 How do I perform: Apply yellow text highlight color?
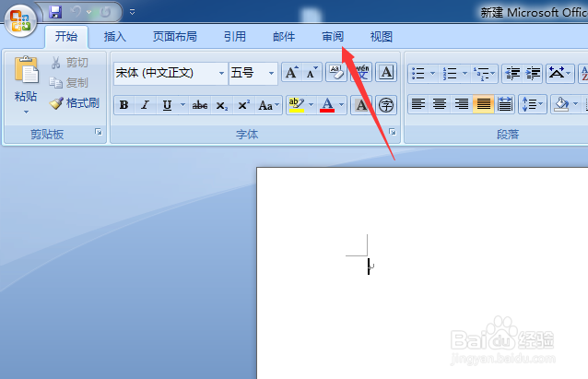(x=296, y=105)
